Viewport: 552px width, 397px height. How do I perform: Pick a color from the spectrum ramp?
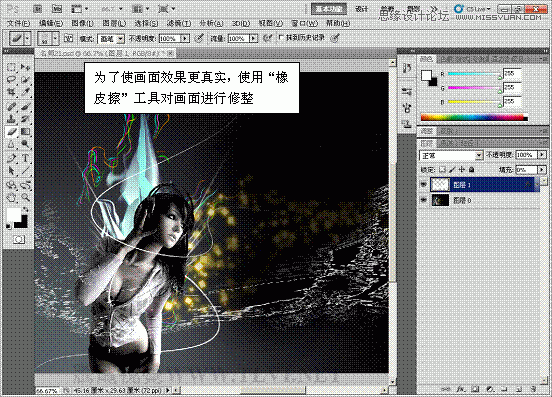(474, 117)
